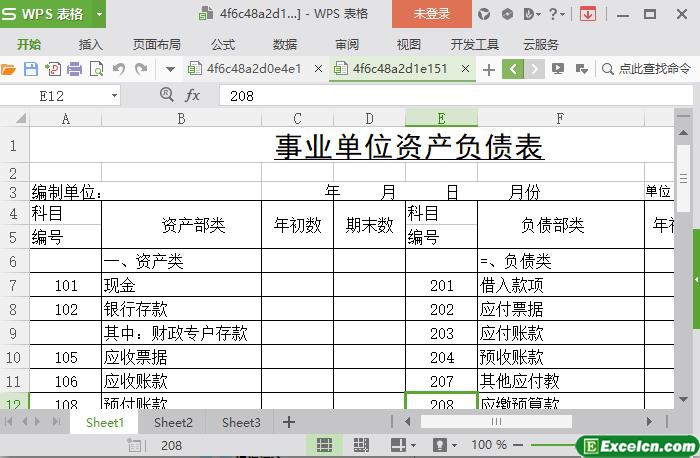Click the zoom out minus button

point(518,445)
